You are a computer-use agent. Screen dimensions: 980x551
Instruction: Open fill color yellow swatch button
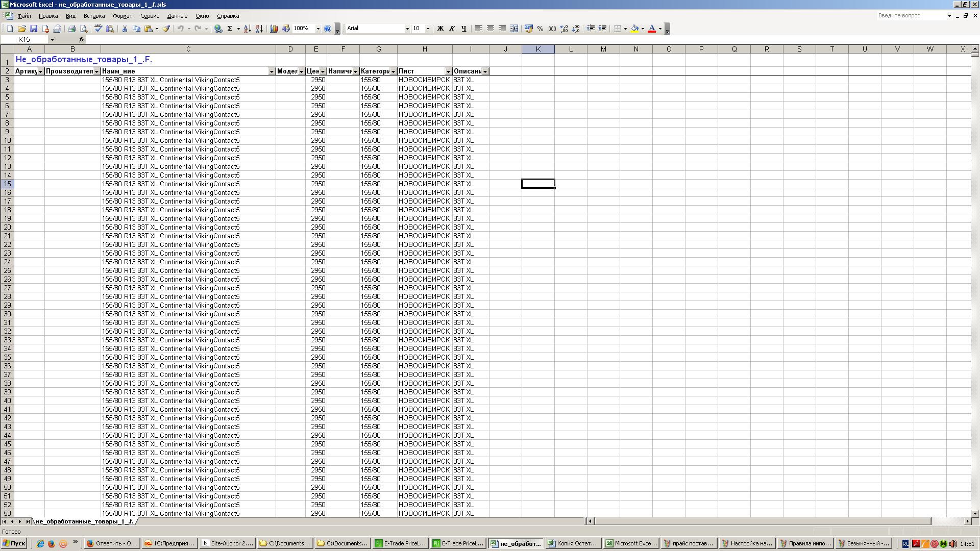point(634,29)
